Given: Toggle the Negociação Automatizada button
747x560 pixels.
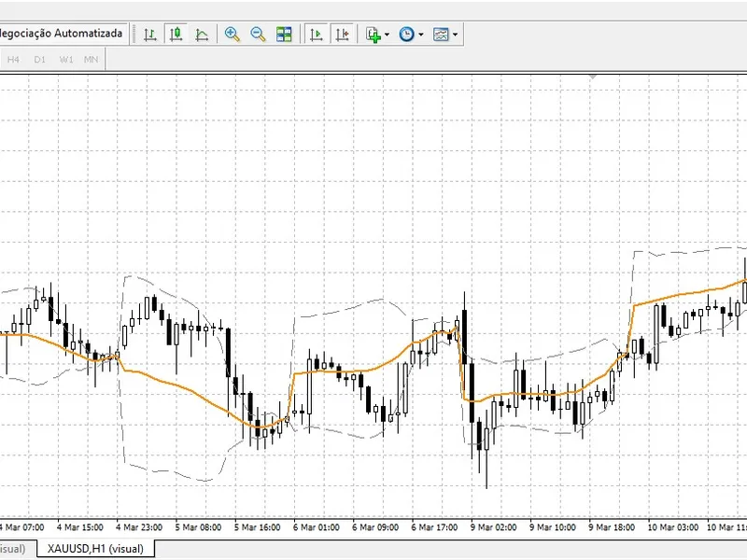Looking at the screenshot, I should (x=63, y=34).
